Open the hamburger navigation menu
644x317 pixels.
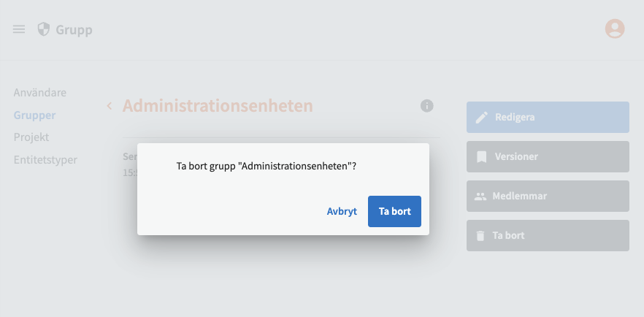coord(19,29)
